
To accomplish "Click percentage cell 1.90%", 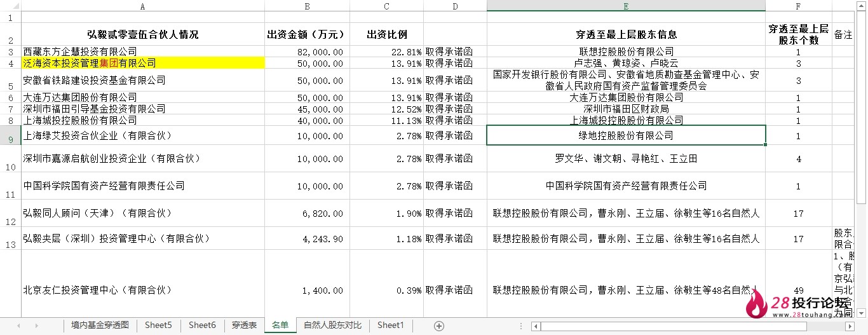I will (386, 213).
